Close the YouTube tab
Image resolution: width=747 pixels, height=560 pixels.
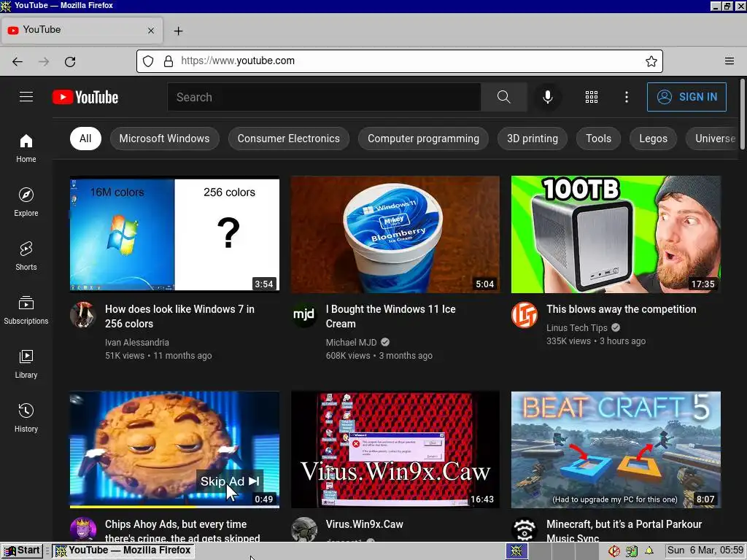click(151, 31)
